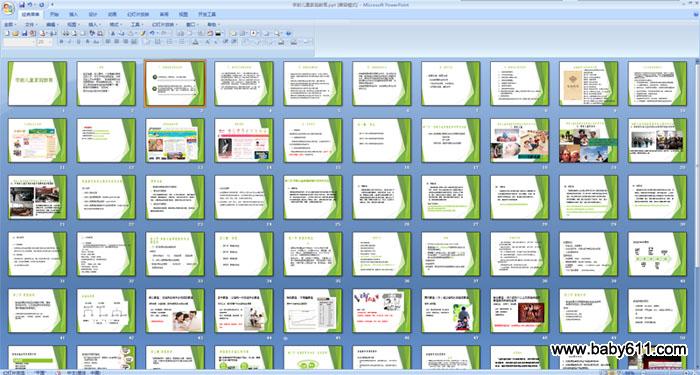Viewport: 700px width, 375px height.
Task: Open the 审阅 ribbon tab
Action: click(164, 14)
